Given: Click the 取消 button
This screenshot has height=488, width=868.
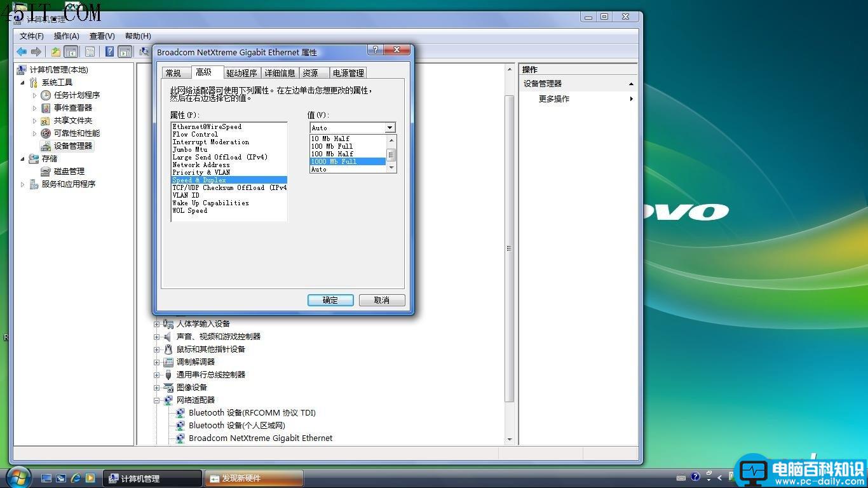Looking at the screenshot, I should coord(382,300).
